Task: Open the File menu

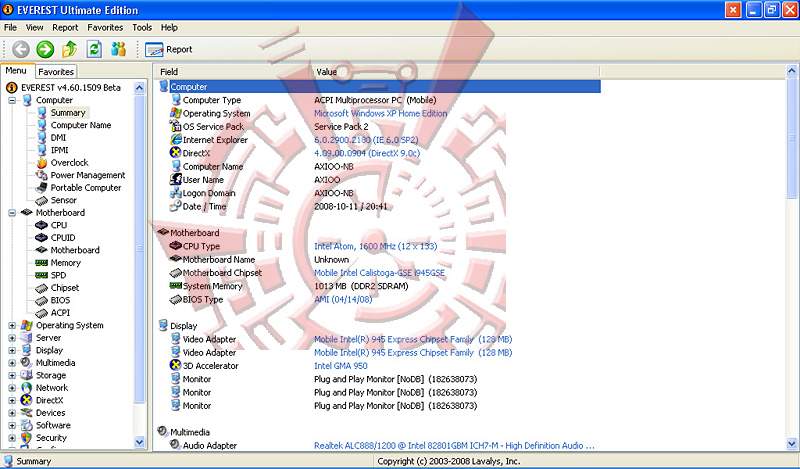Action: 10,28
